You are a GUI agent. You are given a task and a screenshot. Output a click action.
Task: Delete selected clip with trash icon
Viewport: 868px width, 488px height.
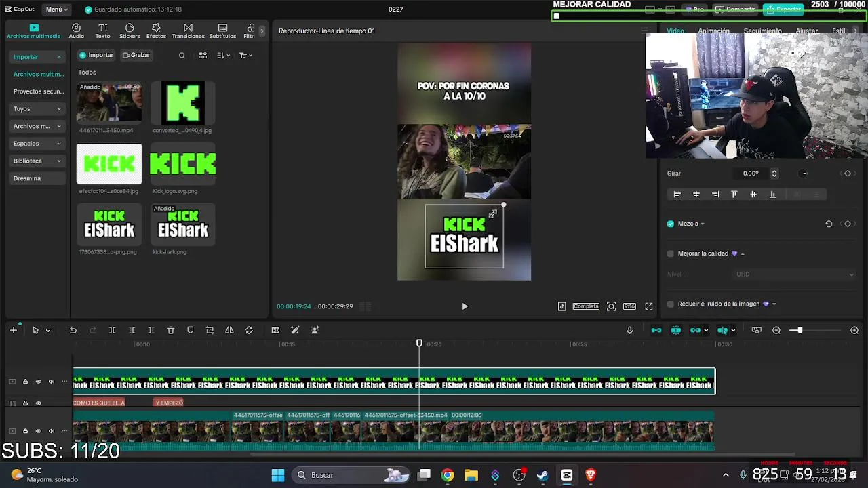click(171, 330)
